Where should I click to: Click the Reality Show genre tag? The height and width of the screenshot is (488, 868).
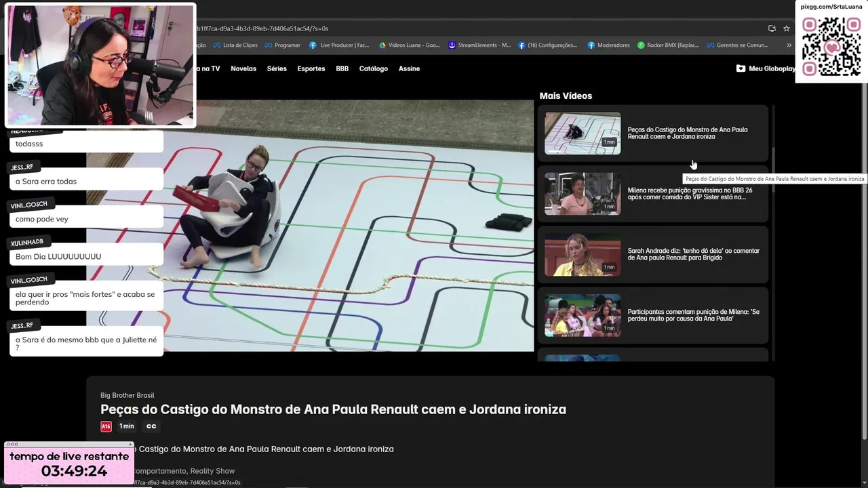tap(212, 471)
